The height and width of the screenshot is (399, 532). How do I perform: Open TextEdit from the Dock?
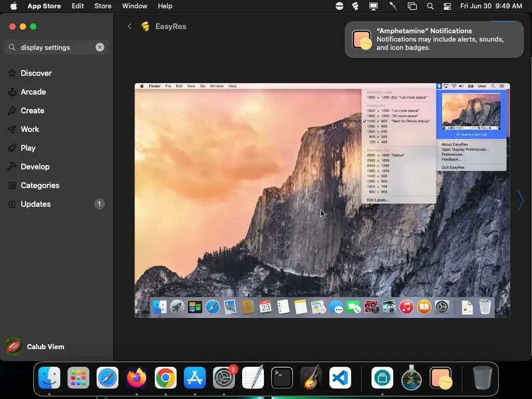click(x=253, y=378)
